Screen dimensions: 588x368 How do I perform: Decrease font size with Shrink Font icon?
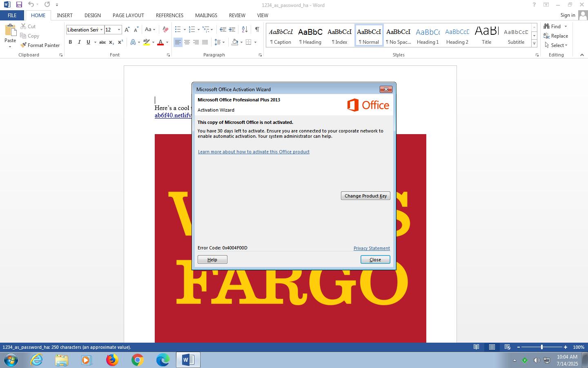[x=136, y=29]
